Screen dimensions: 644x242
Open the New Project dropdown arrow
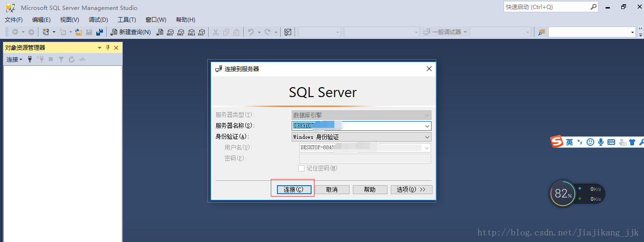tap(54, 32)
